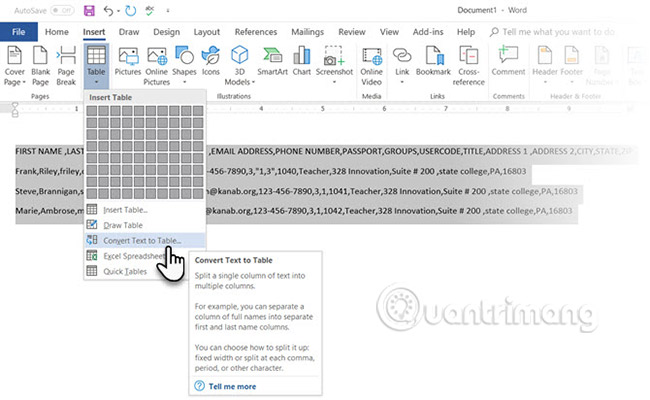The height and width of the screenshot is (400, 650).
Task: Select Draw Table from the menu
Action: click(145, 225)
